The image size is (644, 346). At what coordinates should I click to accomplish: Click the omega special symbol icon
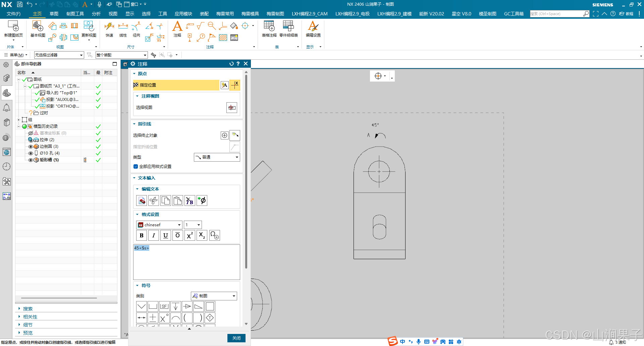point(215,235)
